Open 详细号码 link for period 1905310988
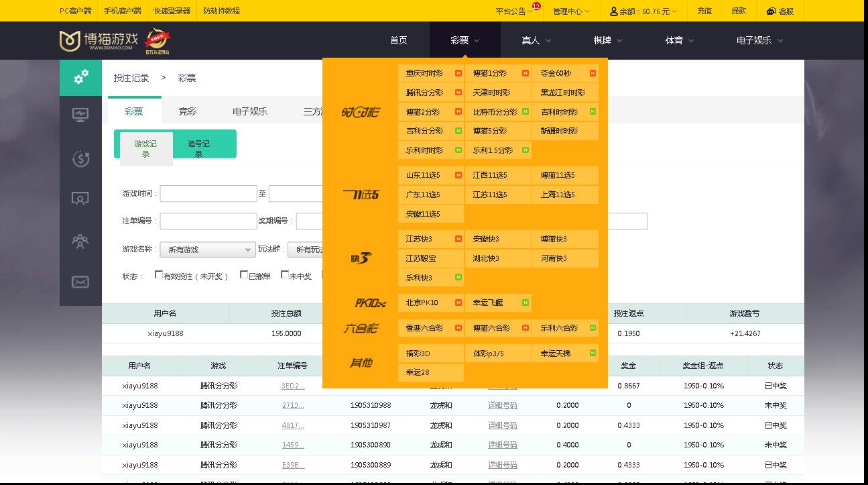This screenshot has height=485, width=868. coord(503,405)
